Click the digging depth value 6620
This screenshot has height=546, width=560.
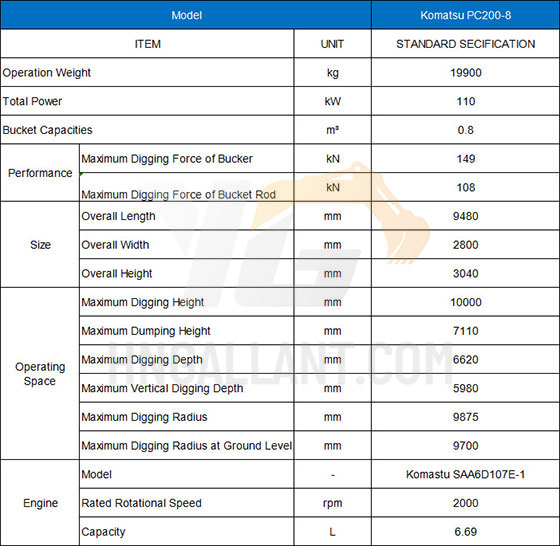coord(466,360)
